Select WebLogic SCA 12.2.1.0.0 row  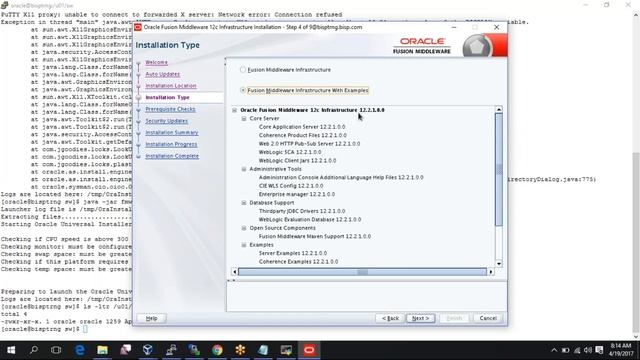[x=290, y=152]
